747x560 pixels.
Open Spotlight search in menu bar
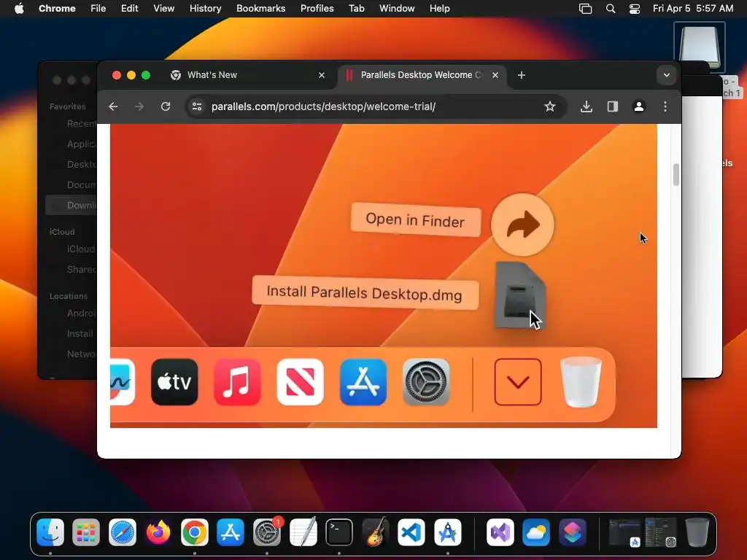611,9
